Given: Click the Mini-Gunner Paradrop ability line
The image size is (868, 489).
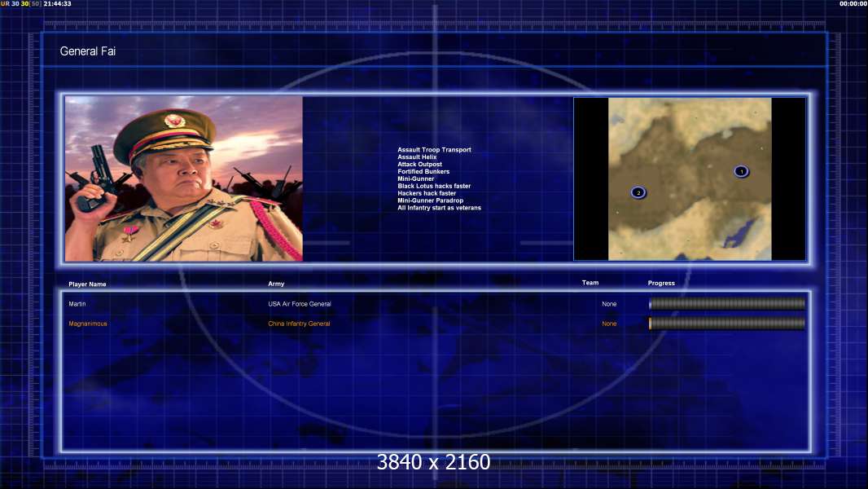Looking at the screenshot, I should [x=431, y=200].
